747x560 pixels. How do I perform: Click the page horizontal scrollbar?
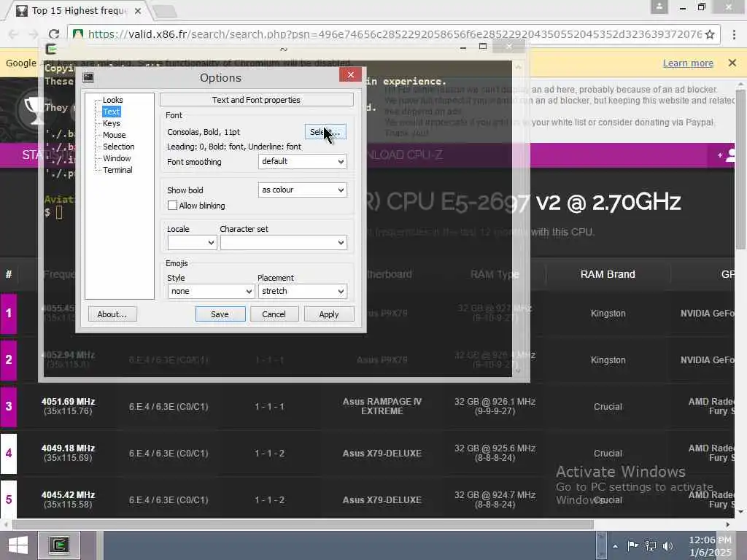(303, 525)
